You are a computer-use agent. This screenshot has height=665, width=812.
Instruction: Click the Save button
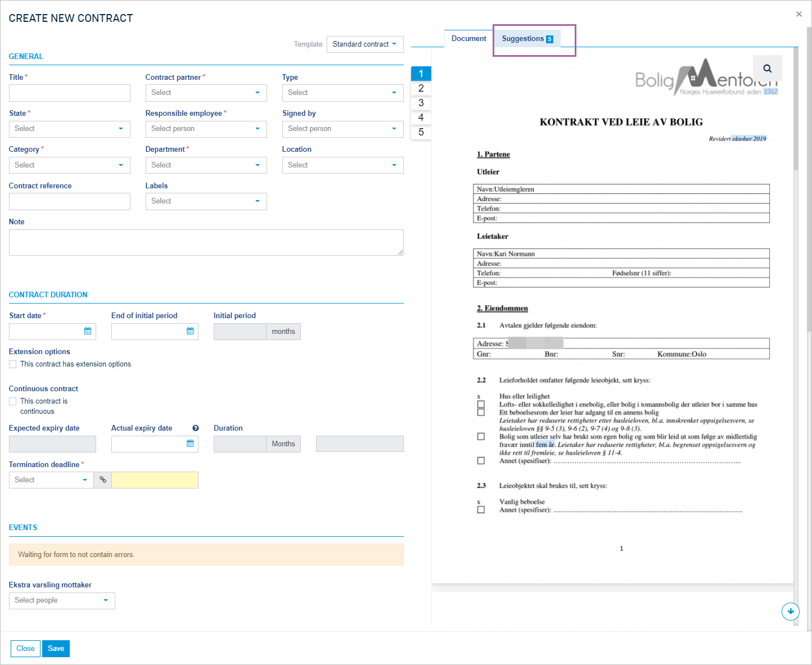56,648
